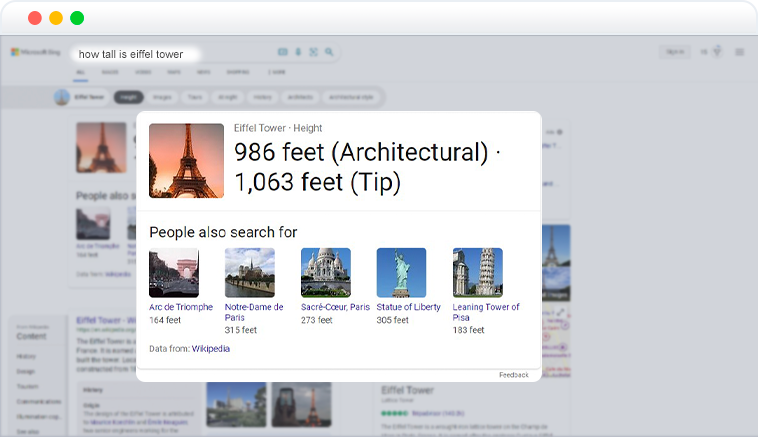
Task: Open the Rewards trophy icon
Action: (x=717, y=51)
